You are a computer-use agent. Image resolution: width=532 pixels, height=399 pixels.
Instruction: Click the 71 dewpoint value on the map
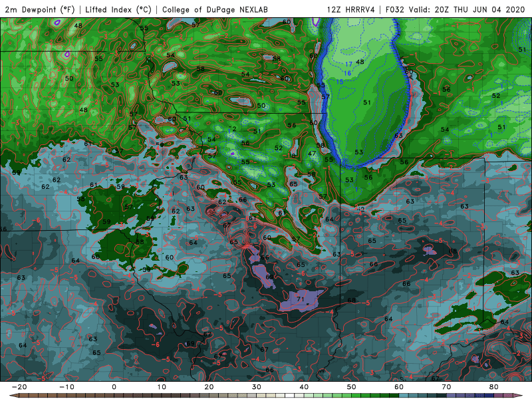pyautogui.click(x=301, y=299)
